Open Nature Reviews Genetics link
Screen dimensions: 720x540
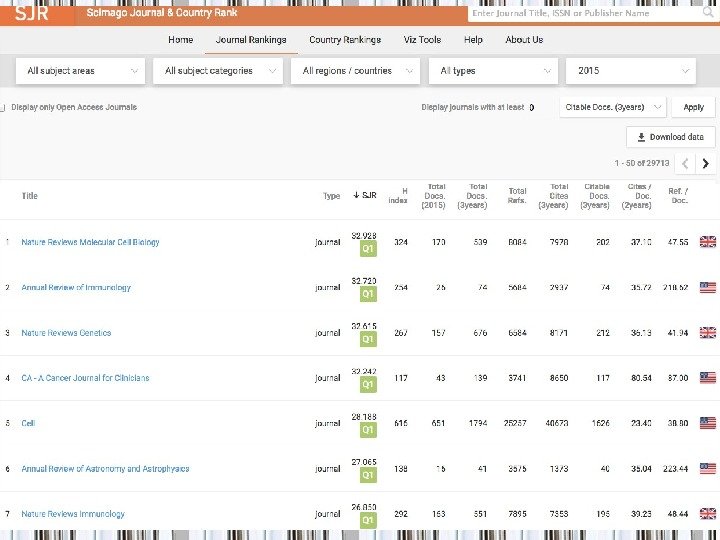pyautogui.click(x=66, y=333)
